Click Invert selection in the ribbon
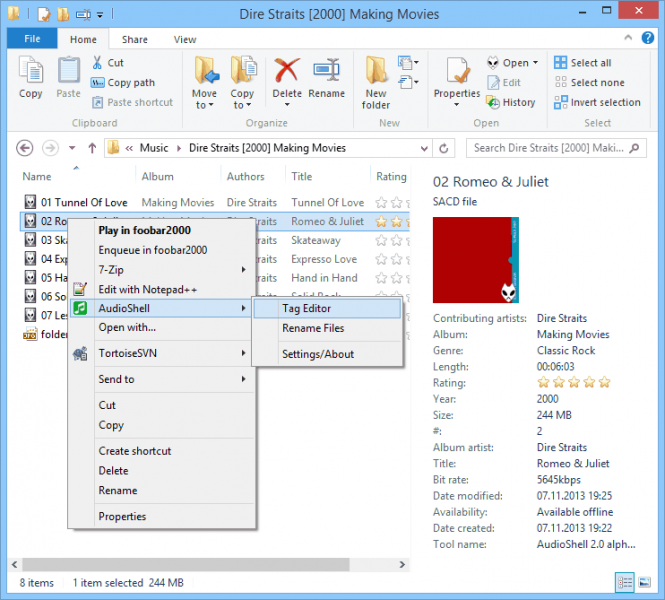The height and width of the screenshot is (600, 665). [598, 102]
